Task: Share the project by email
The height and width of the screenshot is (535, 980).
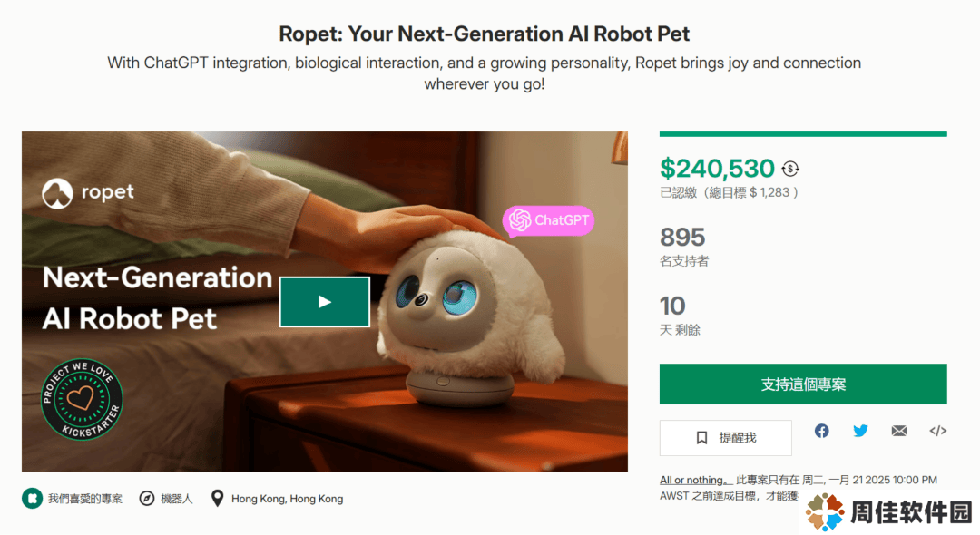Action: click(899, 431)
